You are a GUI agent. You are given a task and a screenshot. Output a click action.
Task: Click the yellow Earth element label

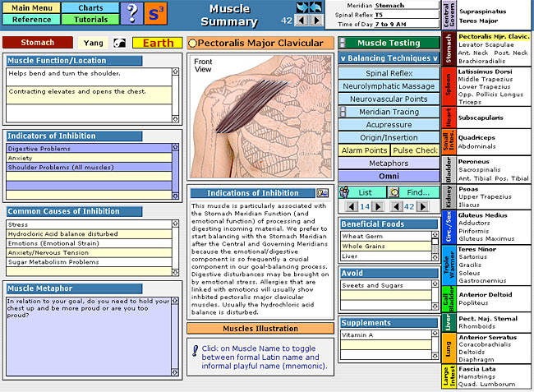158,43
